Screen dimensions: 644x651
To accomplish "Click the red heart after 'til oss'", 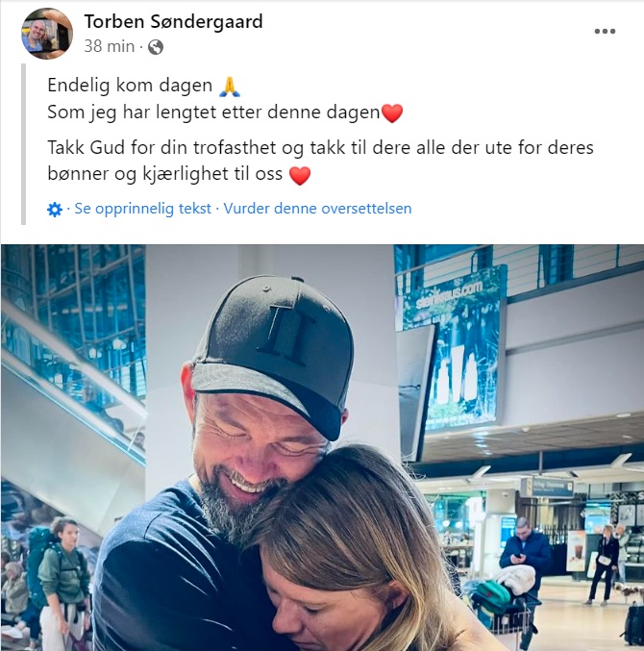I will tap(300, 175).
